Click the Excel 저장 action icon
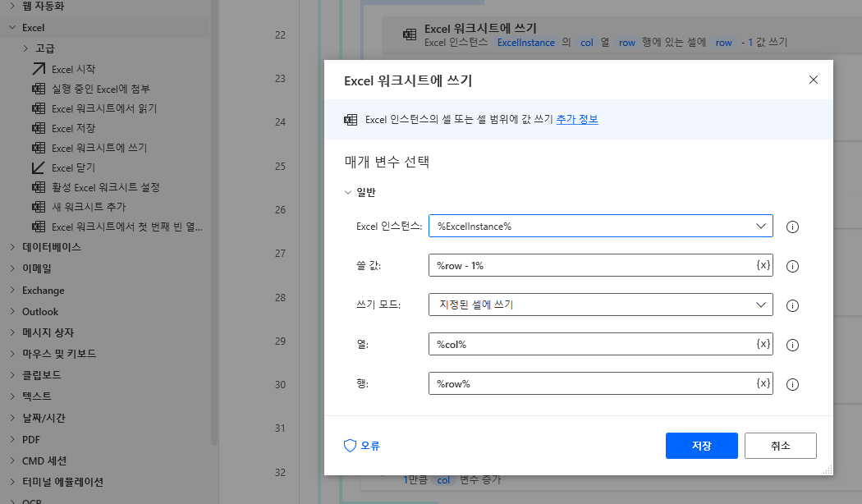 point(39,128)
